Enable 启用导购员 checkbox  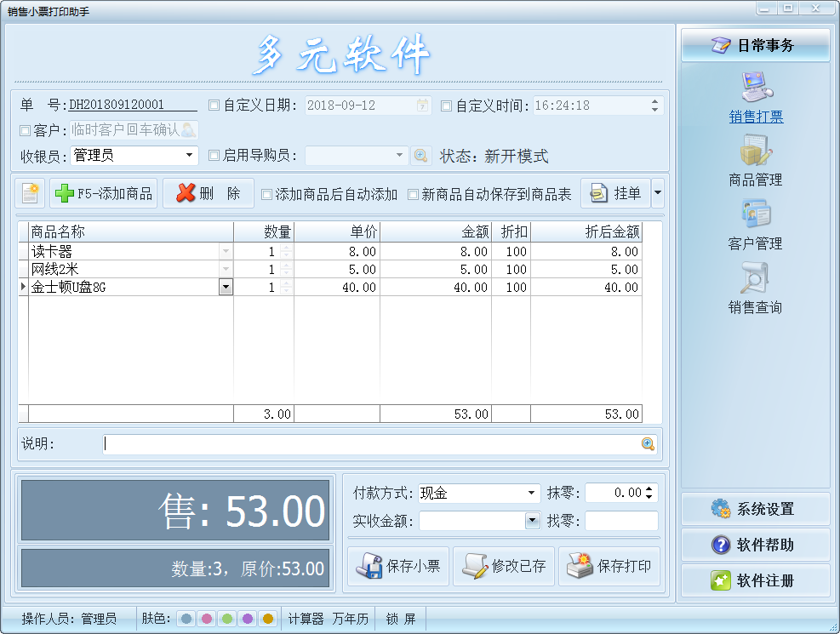click(214, 155)
